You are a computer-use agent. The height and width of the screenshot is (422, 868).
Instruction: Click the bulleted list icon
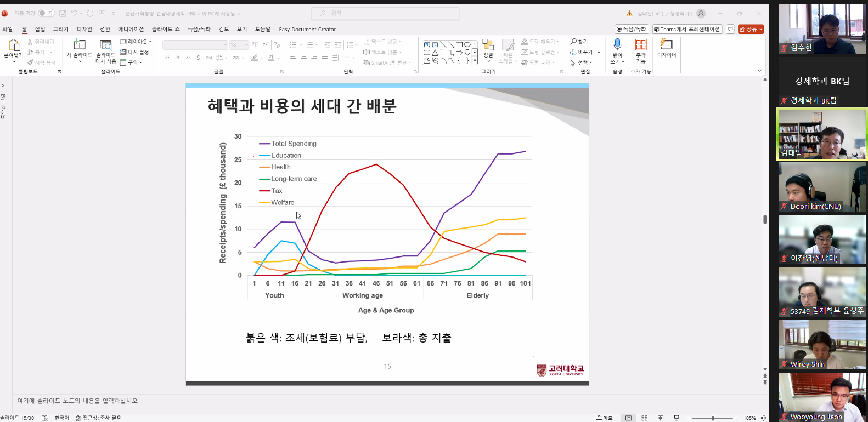pos(293,45)
